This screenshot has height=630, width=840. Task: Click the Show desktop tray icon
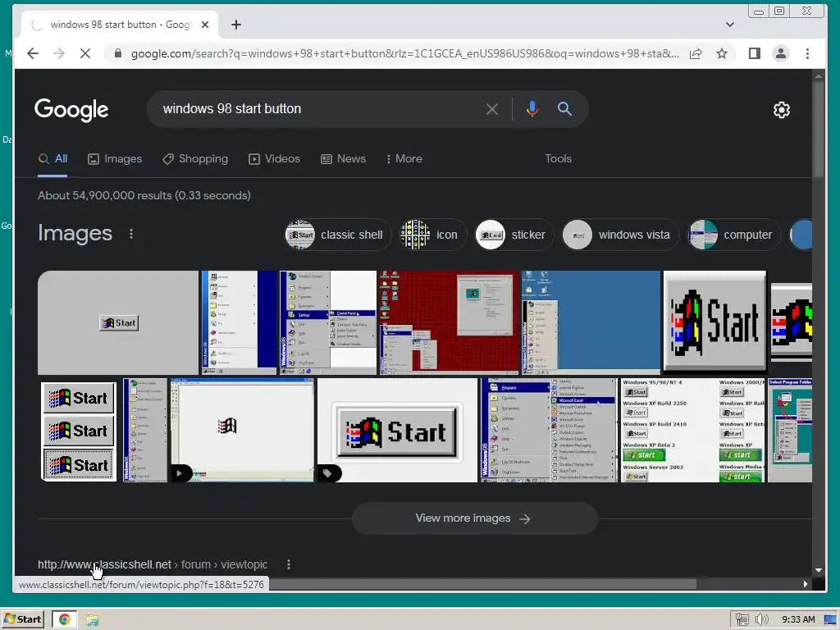[831, 619]
